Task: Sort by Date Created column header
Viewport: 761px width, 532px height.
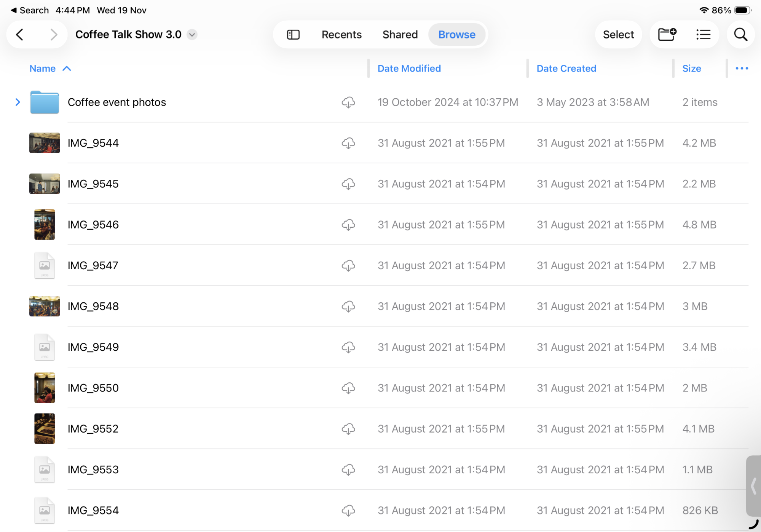Action: pos(566,69)
